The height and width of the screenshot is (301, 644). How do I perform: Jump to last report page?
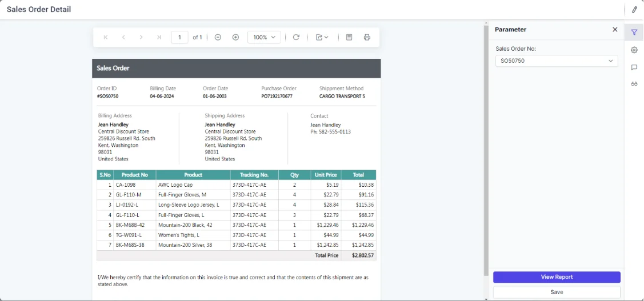click(x=159, y=37)
